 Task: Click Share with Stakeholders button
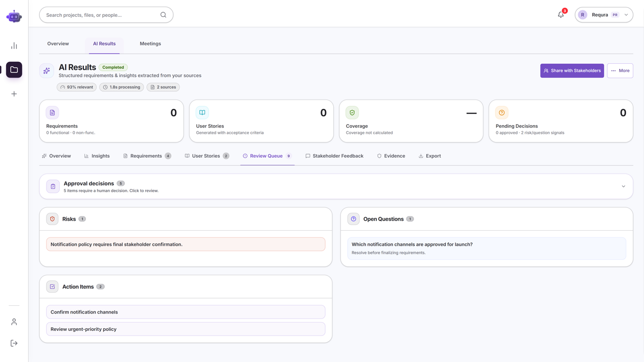[572, 70]
